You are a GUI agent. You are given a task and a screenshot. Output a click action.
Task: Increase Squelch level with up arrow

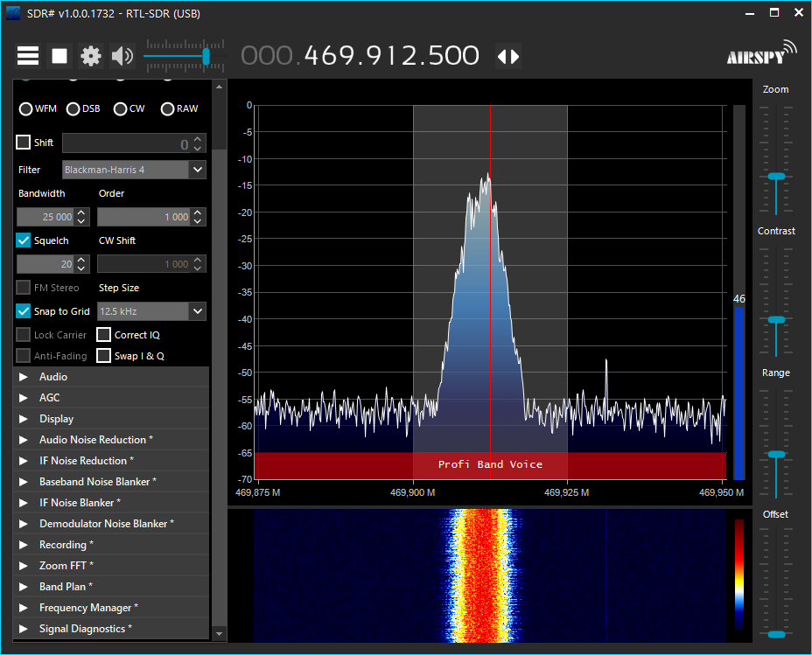tap(81, 260)
